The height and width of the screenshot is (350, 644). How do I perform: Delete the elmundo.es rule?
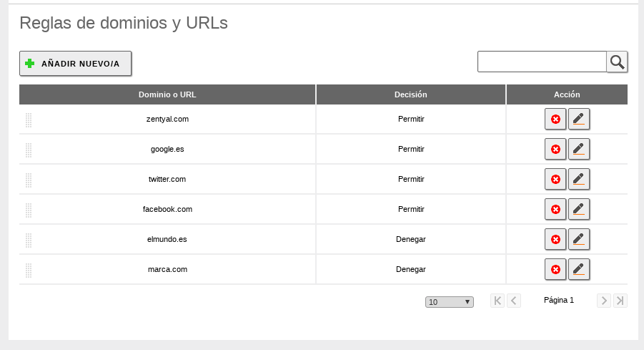pos(555,239)
